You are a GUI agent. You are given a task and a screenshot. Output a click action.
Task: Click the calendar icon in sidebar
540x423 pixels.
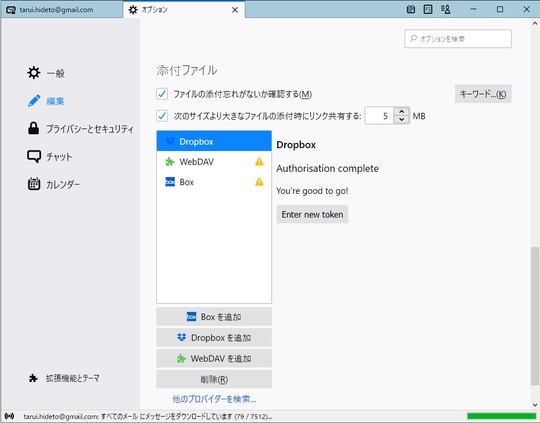(x=34, y=184)
